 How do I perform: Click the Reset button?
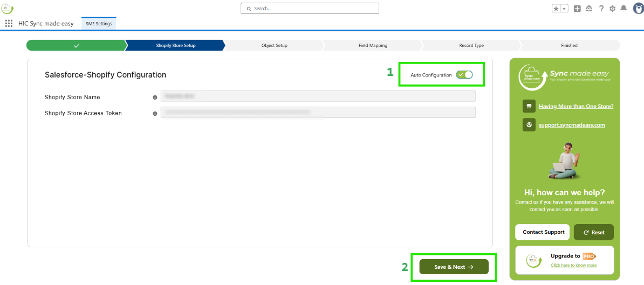[593, 232]
